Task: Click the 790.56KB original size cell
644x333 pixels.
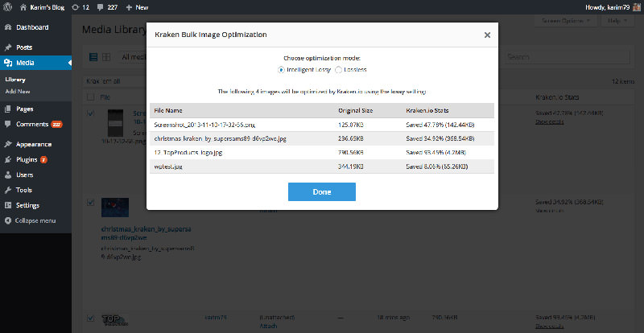Action: [351, 152]
